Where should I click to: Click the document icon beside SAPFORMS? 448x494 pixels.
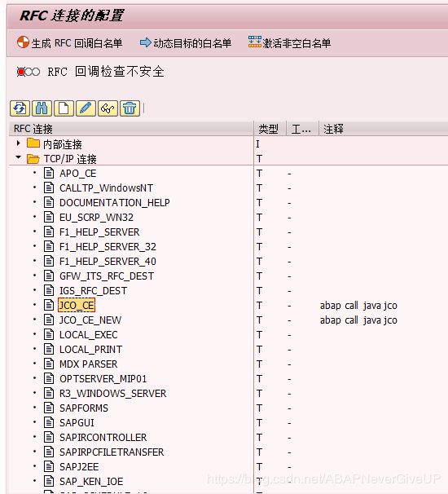pos(49,408)
